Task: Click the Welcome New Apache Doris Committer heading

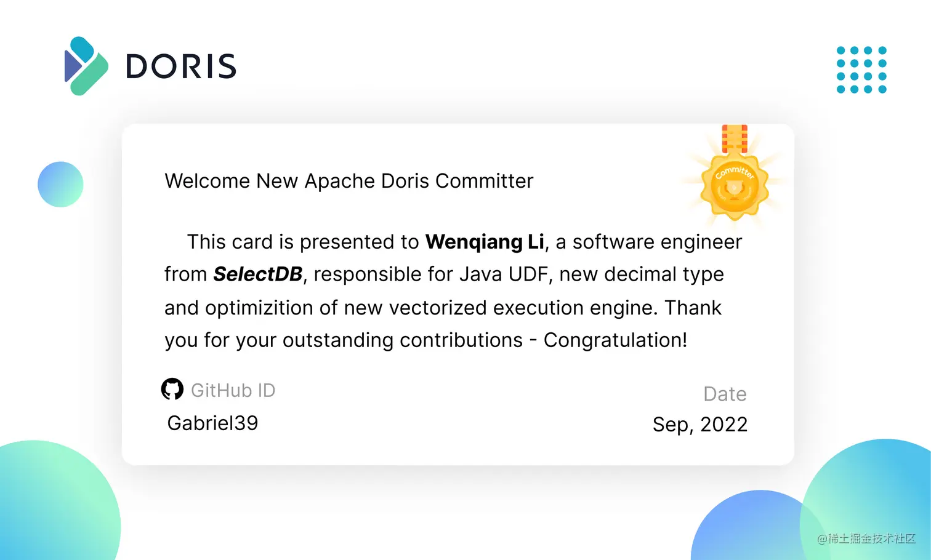Action: point(349,181)
